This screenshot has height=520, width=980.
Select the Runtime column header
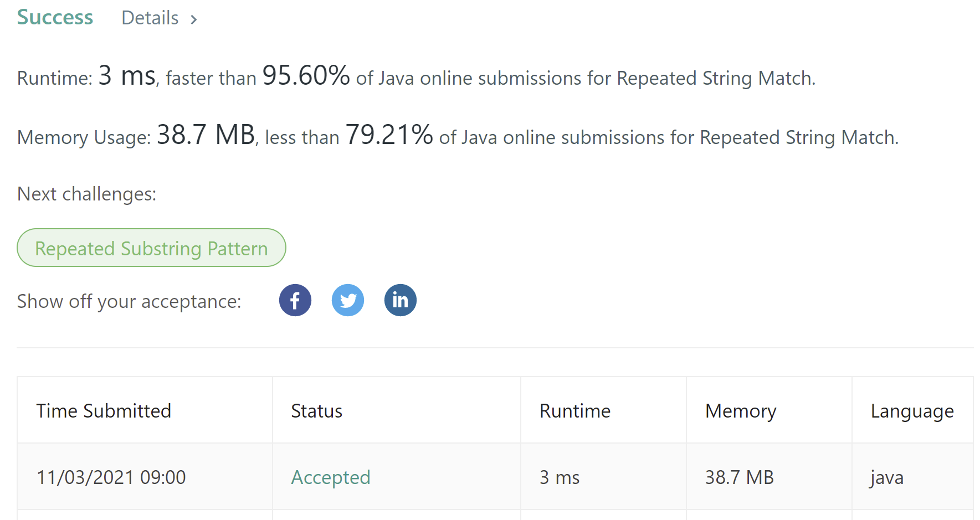[574, 411]
